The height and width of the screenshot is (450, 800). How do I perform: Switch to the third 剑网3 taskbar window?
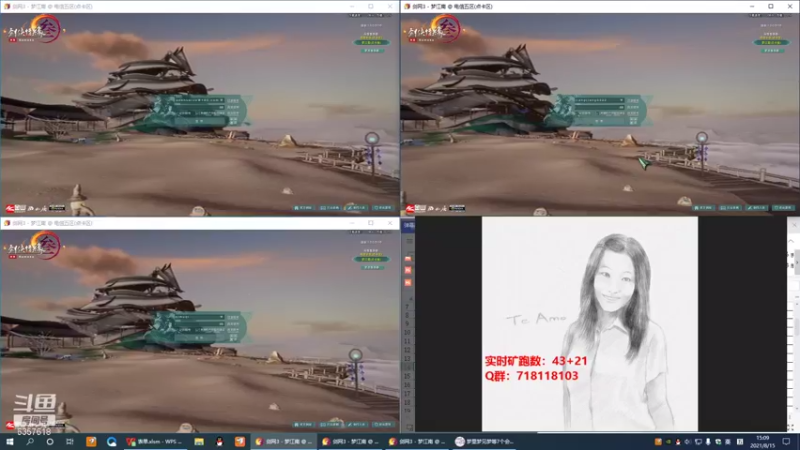[x=417, y=442]
